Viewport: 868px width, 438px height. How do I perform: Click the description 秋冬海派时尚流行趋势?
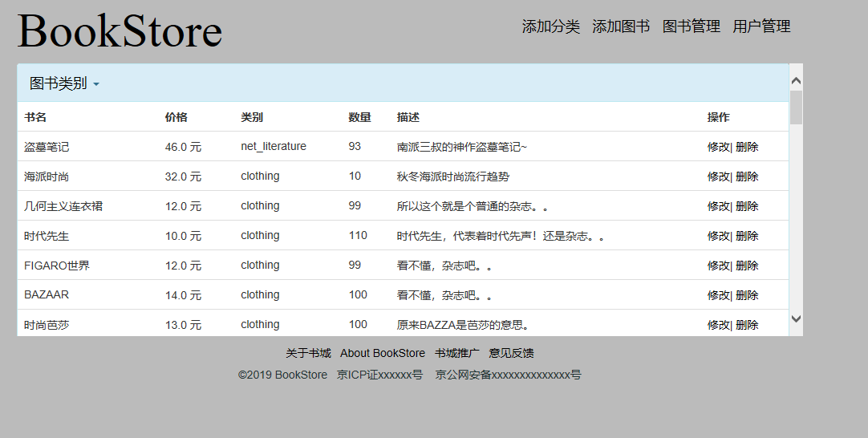[452, 176]
